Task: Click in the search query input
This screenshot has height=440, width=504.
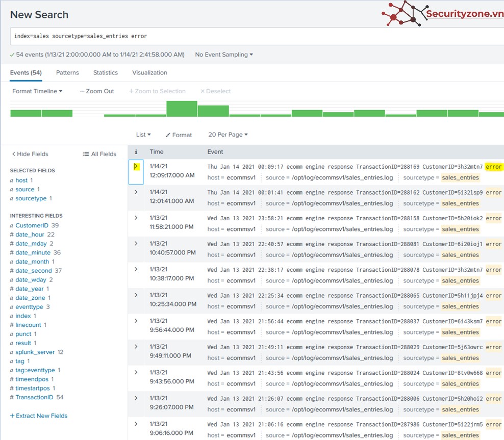Action: [x=257, y=36]
